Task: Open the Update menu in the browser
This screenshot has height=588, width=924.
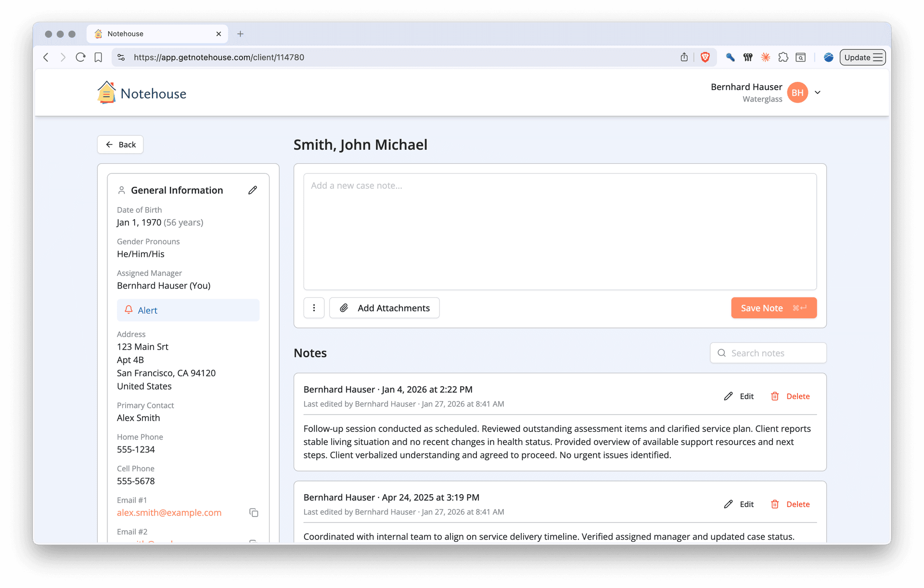Action: click(x=862, y=57)
